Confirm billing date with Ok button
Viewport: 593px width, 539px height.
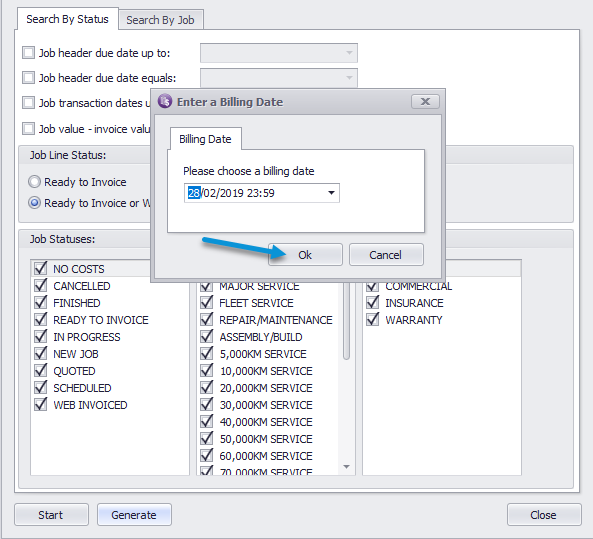point(305,255)
